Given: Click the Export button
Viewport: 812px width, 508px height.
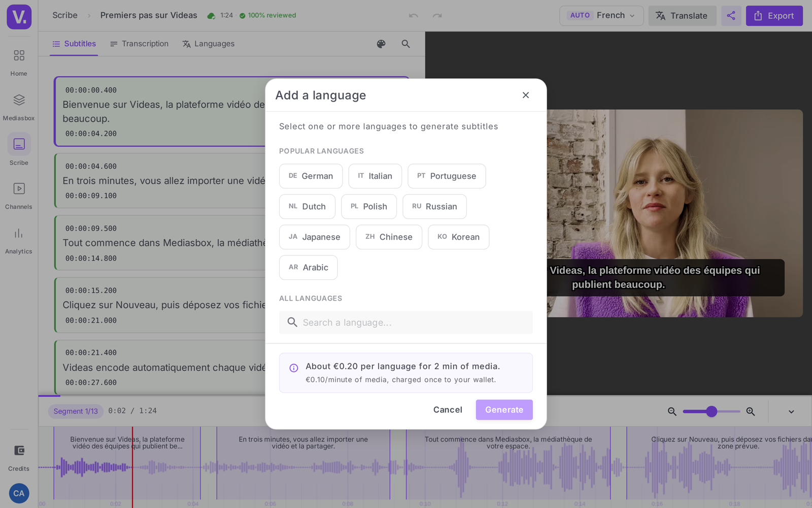Looking at the screenshot, I should 774,16.
